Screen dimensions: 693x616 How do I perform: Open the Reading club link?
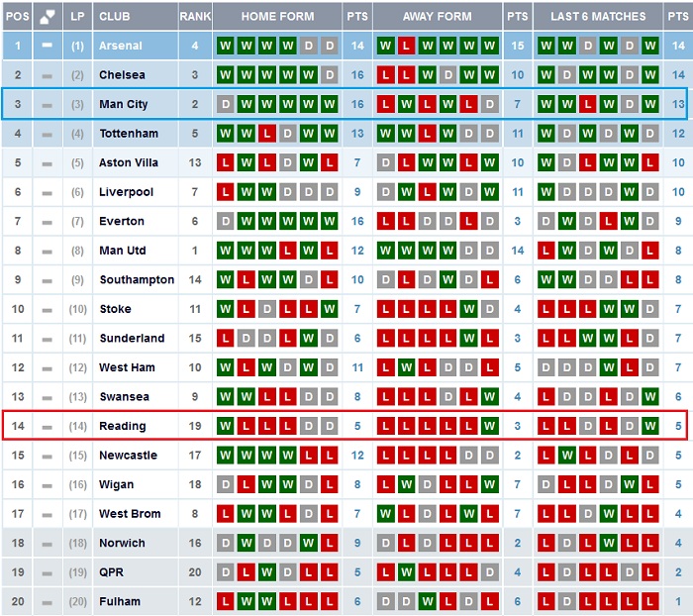123,426
